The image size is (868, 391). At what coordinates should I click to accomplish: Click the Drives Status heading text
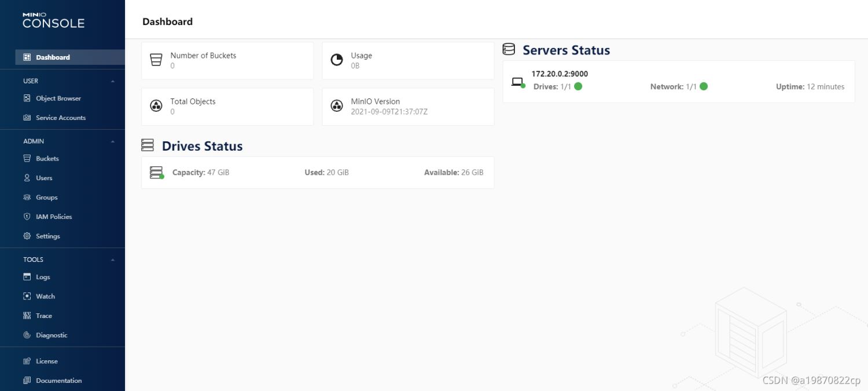202,146
